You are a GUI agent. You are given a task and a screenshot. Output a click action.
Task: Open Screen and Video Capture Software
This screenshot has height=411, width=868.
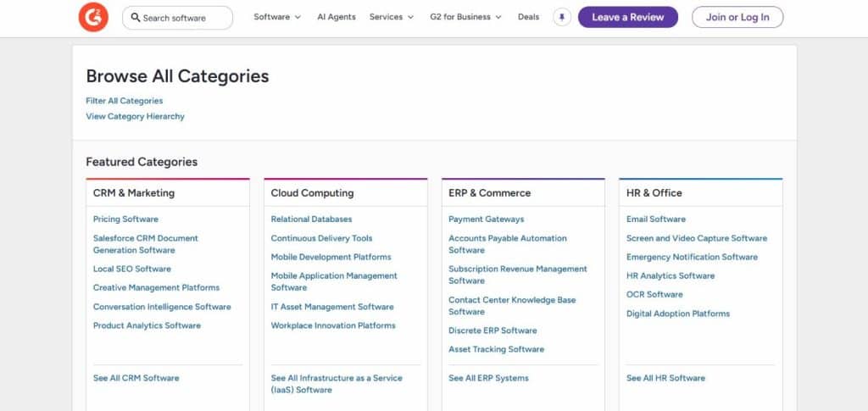(x=697, y=238)
